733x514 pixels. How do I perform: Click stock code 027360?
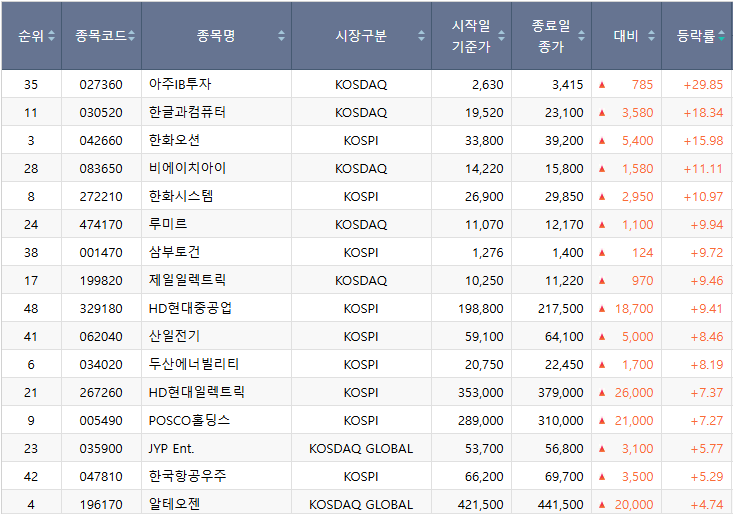point(101,85)
